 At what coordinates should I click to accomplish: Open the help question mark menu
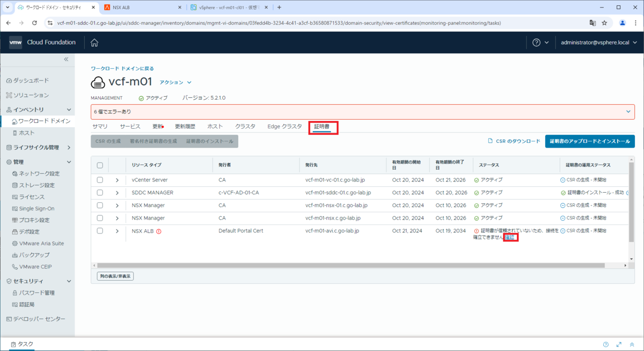pyautogui.click(x=540, y=42)
